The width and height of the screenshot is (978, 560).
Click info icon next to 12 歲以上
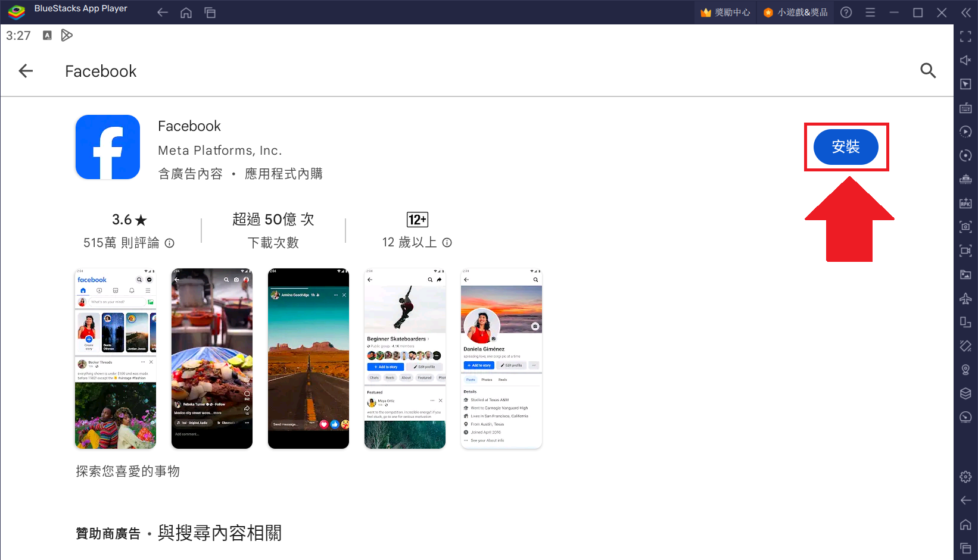[x=447, y=242]
